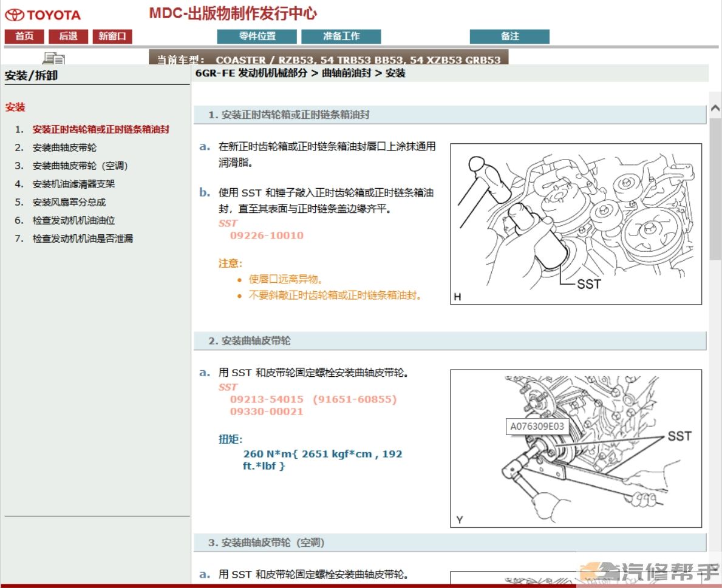Select 安装风扇罩分总成 in sidebar
This screenshot has height=588, width=722.
click(69, 202)
